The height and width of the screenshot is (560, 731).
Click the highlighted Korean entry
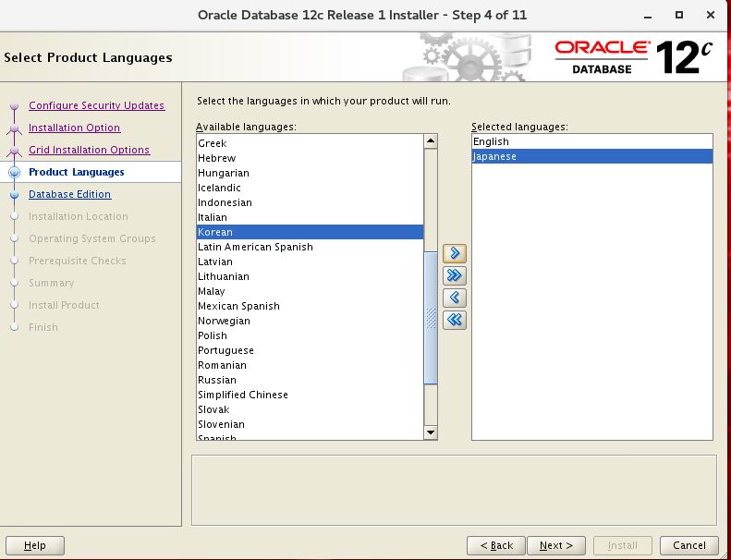tap(310, 232)
